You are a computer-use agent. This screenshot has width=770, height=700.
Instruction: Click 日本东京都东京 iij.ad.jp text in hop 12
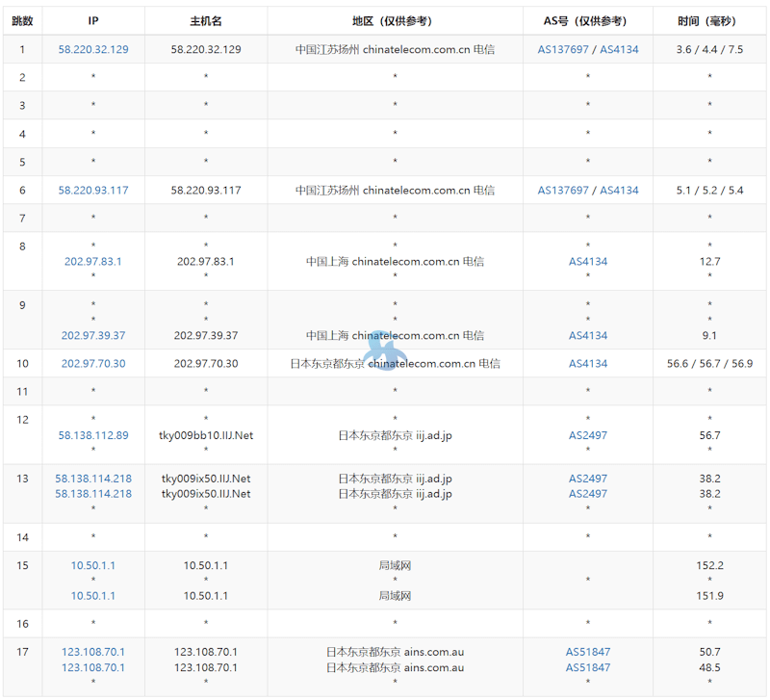[395, 436]
